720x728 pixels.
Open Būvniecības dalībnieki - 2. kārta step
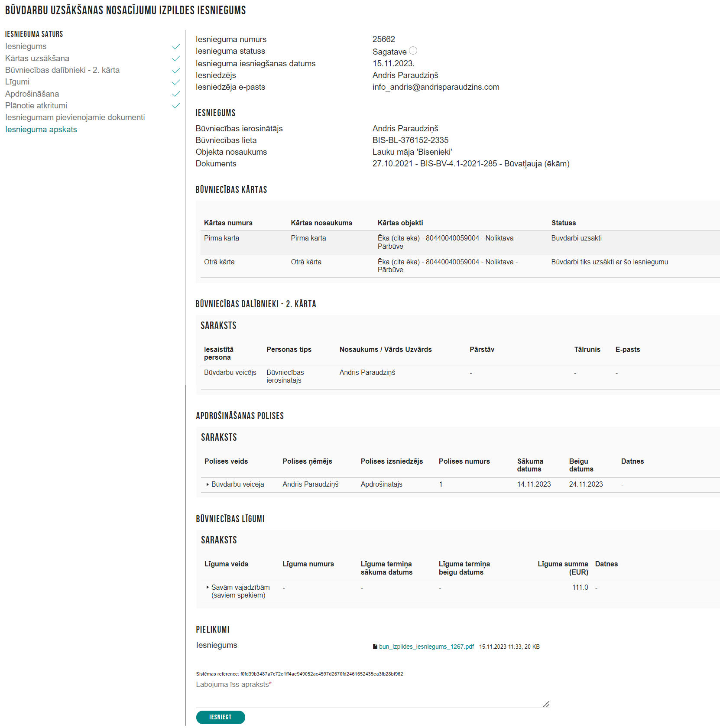tap(62, 70)
